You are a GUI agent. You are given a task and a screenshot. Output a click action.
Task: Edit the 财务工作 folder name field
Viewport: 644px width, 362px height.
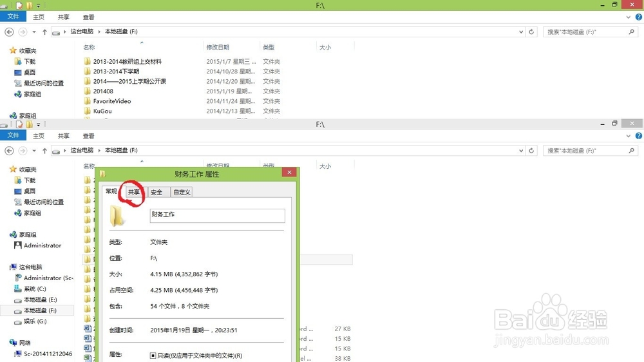pos(217,216)
